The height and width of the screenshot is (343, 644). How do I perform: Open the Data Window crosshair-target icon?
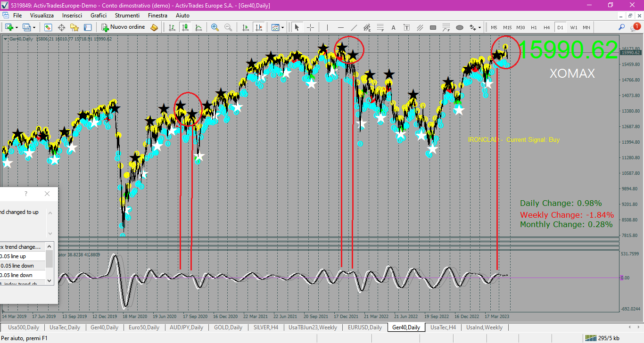(61, 27)
